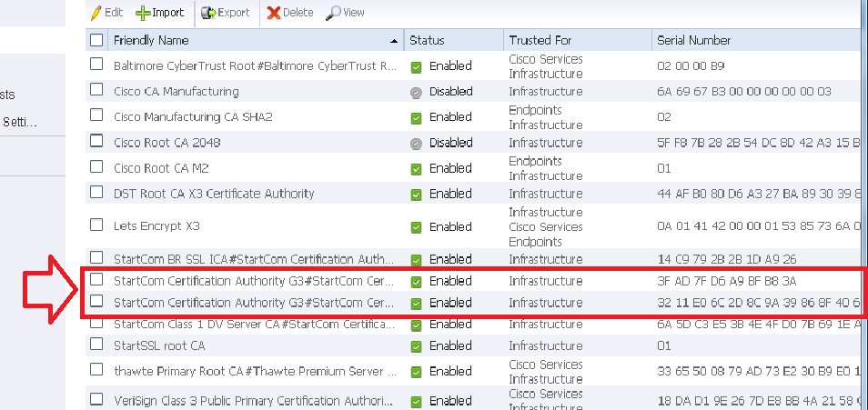Check the Cisco Manufacturing CA SHA2 checkbox

tap(96, 115)
